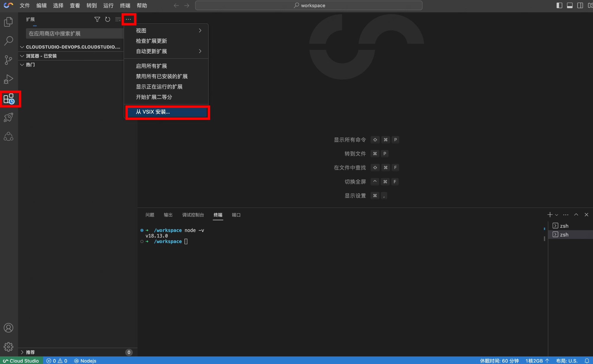Viewport: 593px width, 364px height.
Task: Refresh the extensions list
Action: pyautogui.click(x=108, y=19)
